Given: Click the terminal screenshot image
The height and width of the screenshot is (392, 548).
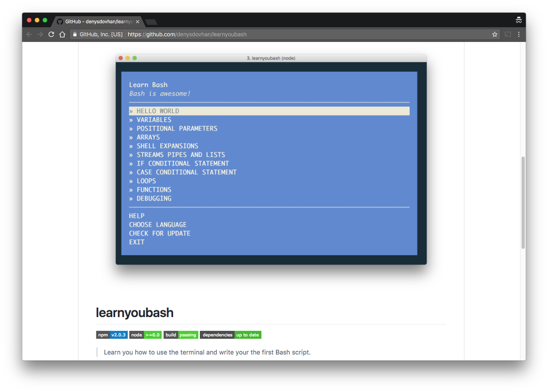Looking at the screenshot, I should point(271,159).
